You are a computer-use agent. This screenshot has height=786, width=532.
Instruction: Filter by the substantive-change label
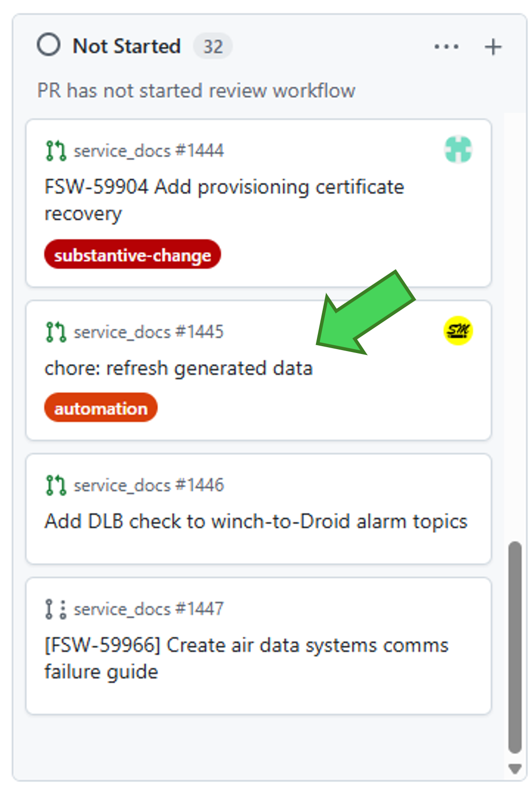click(x=132, y=254)
